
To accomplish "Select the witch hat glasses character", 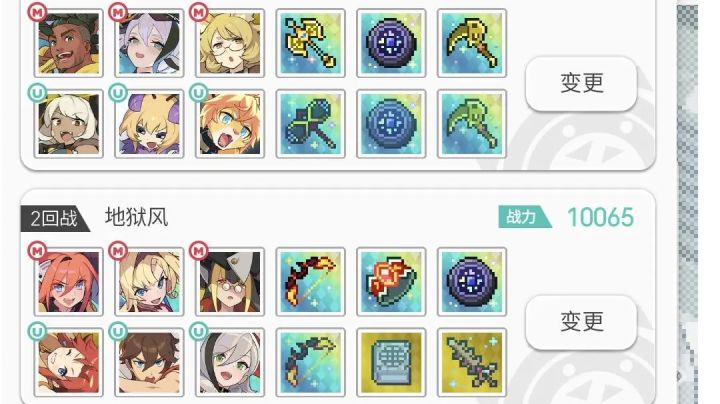I will pos(230,282).
